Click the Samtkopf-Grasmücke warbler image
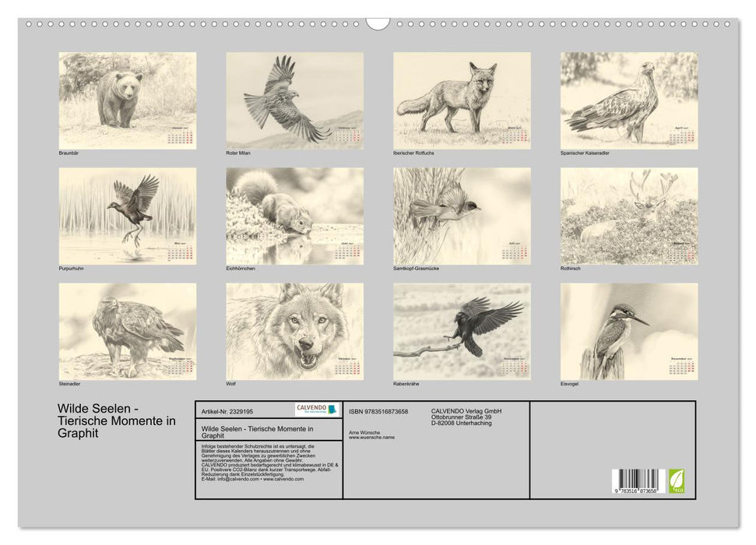This screenshot has width=756, height=545. 462,216
